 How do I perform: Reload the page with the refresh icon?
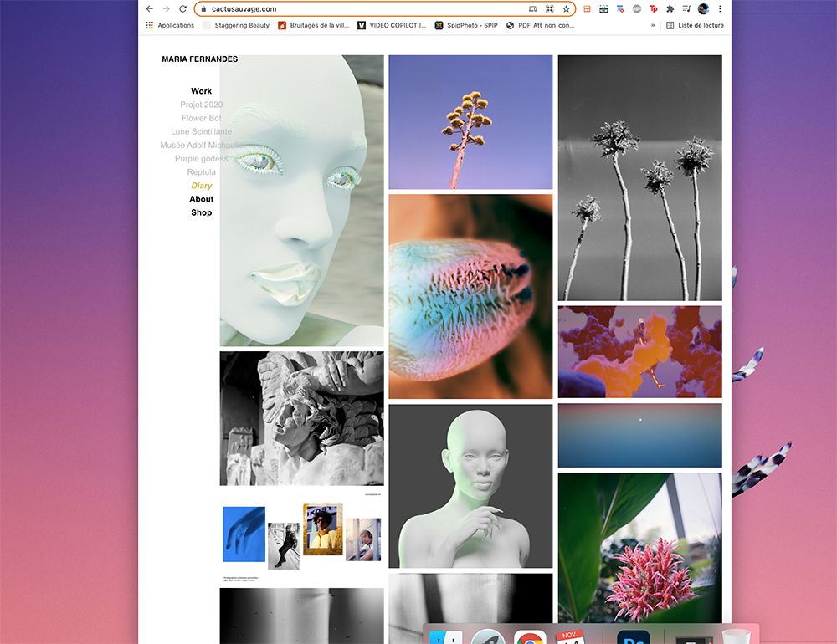coord(182,9)
